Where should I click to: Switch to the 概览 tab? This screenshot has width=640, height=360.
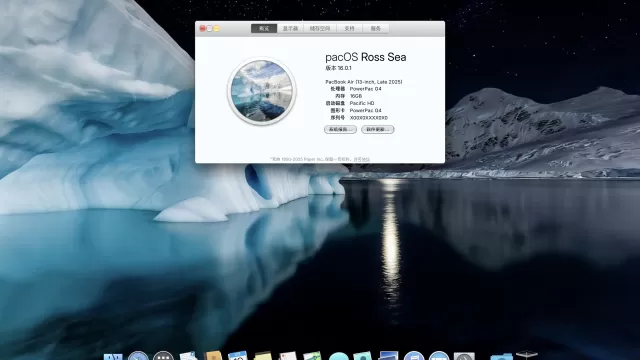click(x=264, y=29)
